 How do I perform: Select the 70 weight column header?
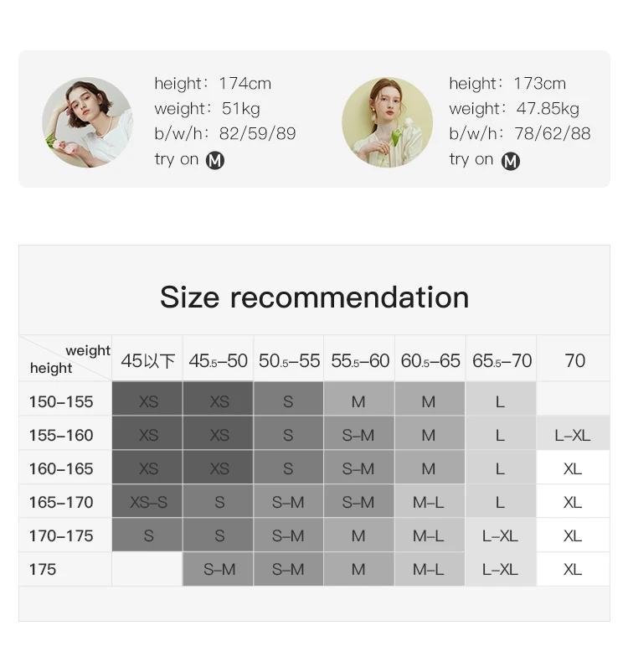click(x=574, y=360)
